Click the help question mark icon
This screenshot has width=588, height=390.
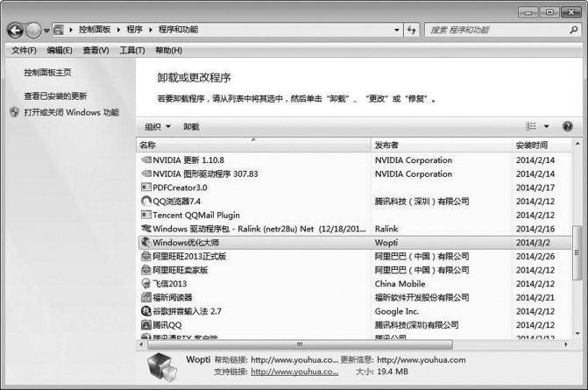pyautogui.click(x=567, y=126)
